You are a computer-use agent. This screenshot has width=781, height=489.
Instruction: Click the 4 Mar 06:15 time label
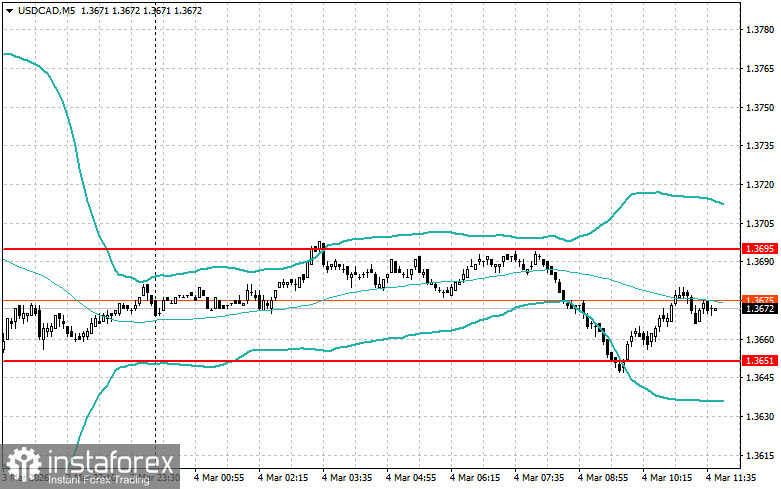click(x=475, y=478)
